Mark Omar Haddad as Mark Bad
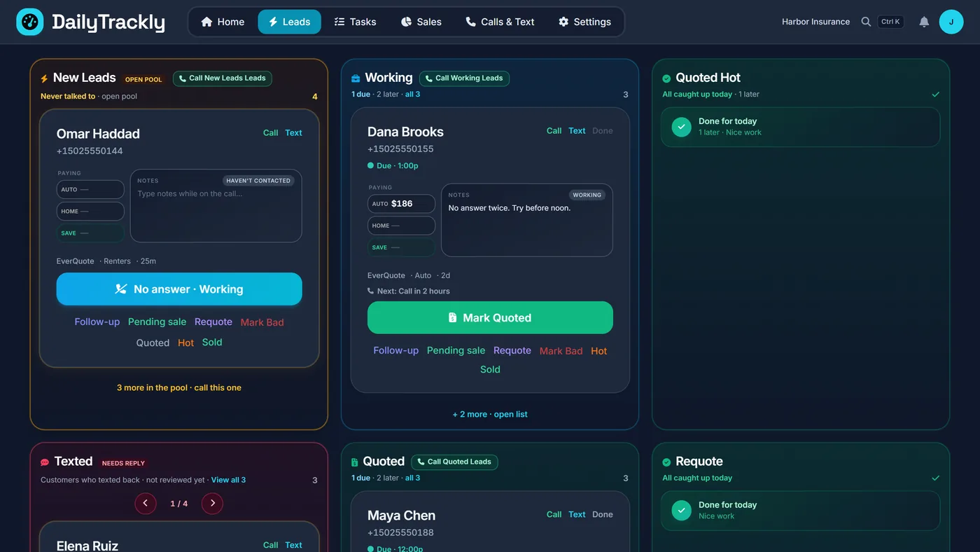 click(x=262, y=323)
